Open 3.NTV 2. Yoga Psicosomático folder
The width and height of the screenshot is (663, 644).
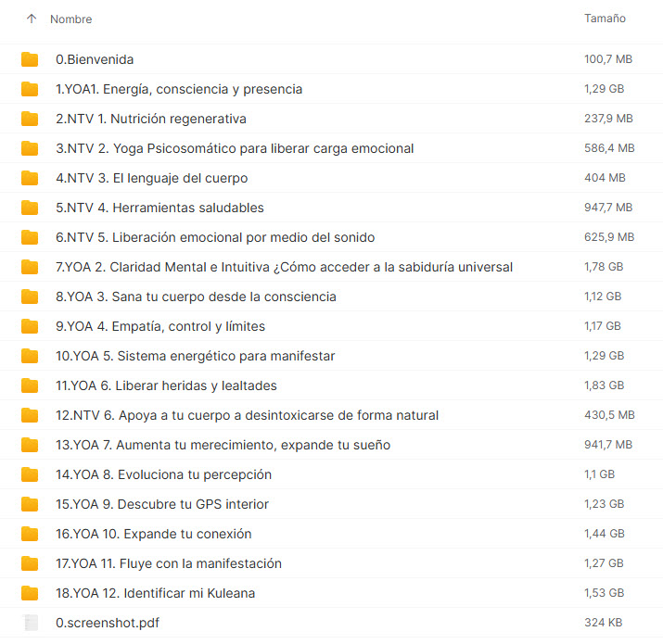point(235,148)
